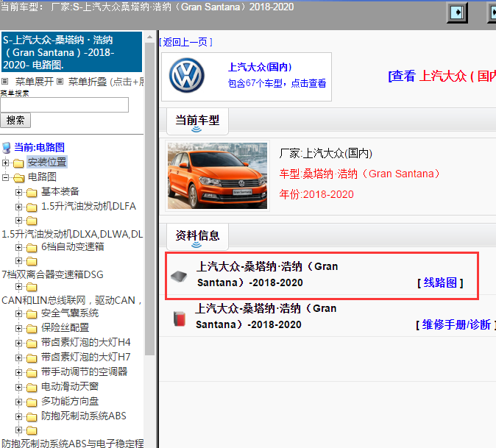This screenshot has width=496, height=448.
Task: Select the 7档双离合器变速箱DSG tree item
Action: click(x=52, y=274)
